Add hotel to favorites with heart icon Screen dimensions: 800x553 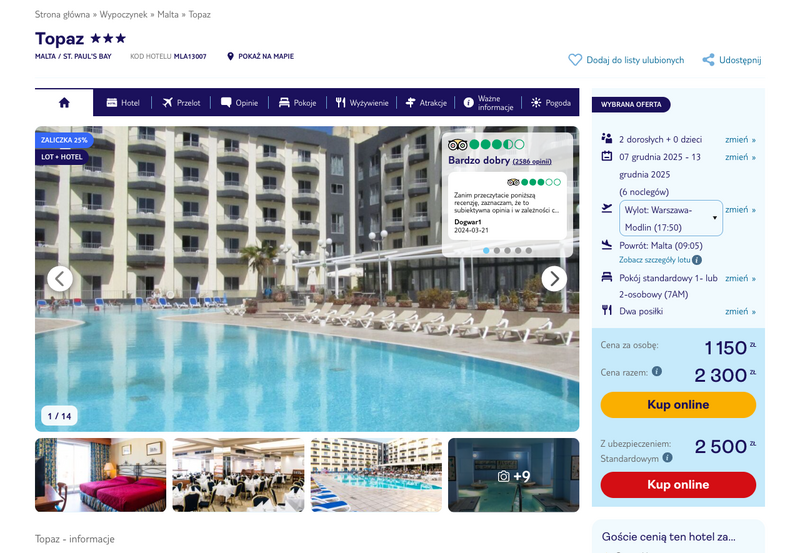coord(575,60)
